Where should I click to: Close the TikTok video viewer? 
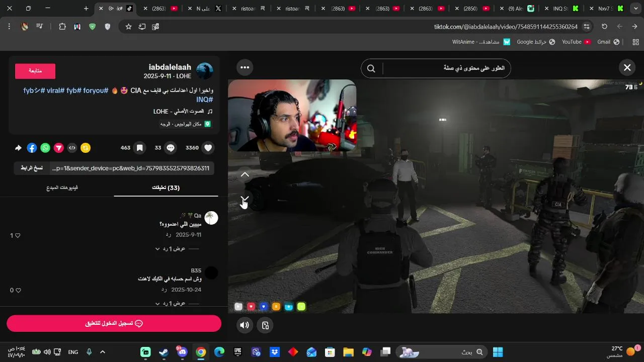click(x=627, y=67)
